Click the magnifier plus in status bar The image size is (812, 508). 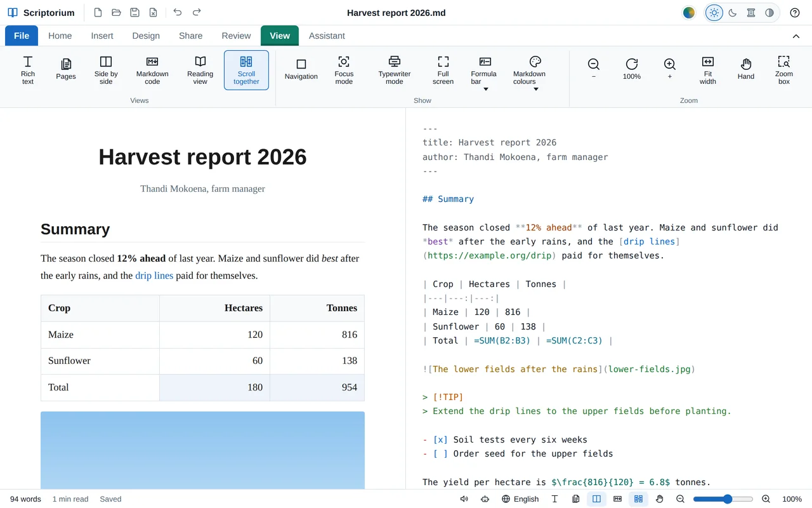(x=766, y=499)
